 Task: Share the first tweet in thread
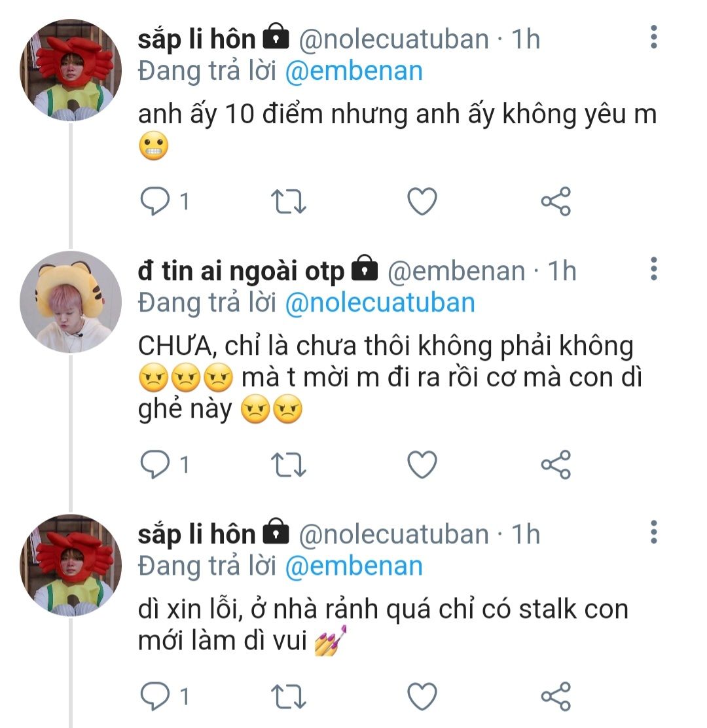tap(556, 202)
